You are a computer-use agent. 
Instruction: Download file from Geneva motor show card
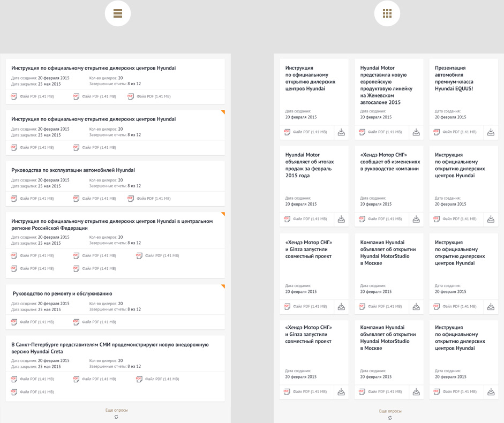pos(416,132)
